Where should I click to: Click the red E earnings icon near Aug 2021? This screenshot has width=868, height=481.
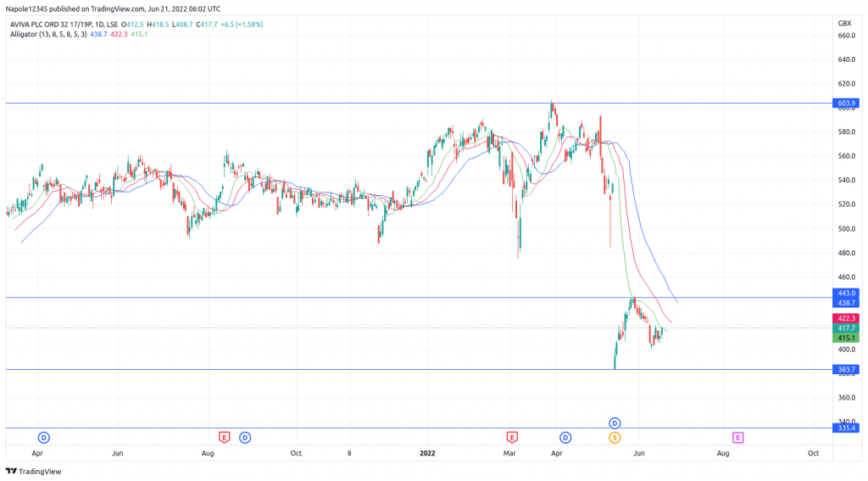click(224, 438)
